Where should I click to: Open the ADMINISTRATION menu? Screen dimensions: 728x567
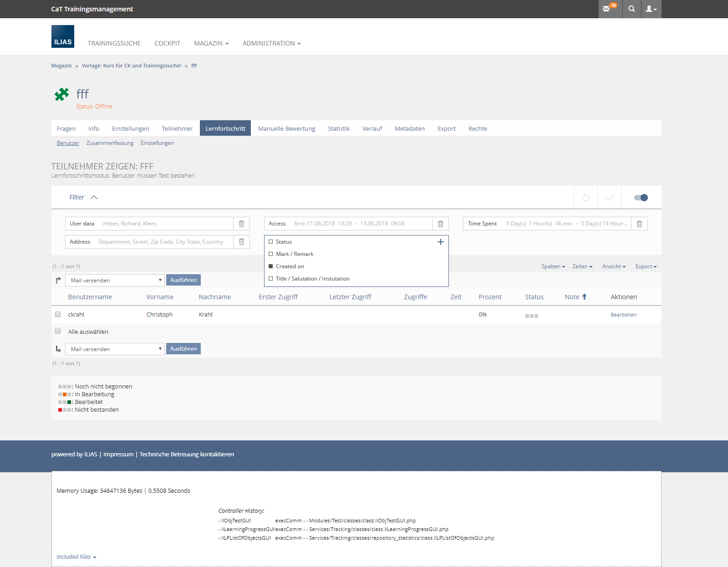271,43
